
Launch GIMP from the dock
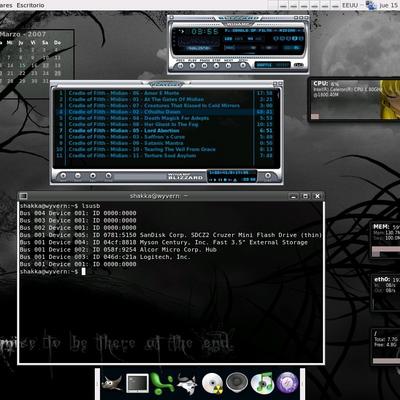pos(112,383)
